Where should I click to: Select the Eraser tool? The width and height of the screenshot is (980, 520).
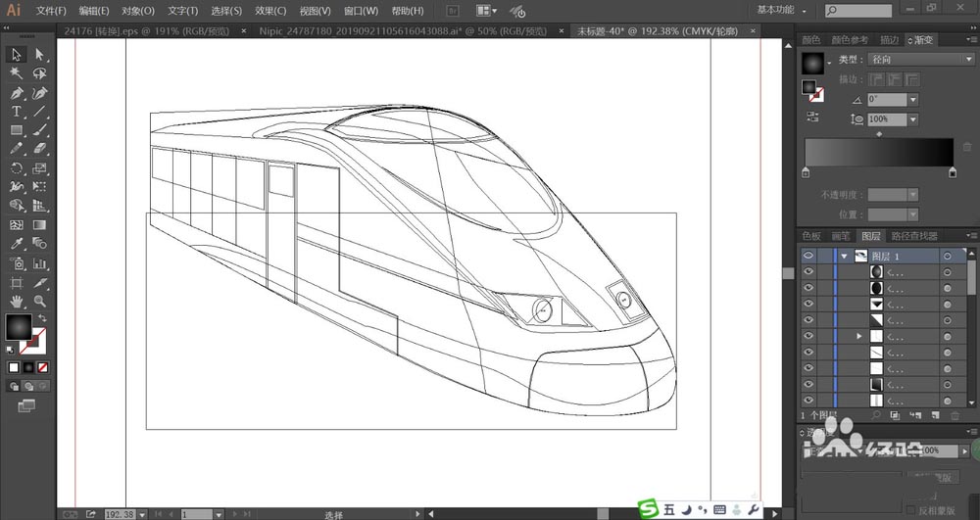(40, 149)
